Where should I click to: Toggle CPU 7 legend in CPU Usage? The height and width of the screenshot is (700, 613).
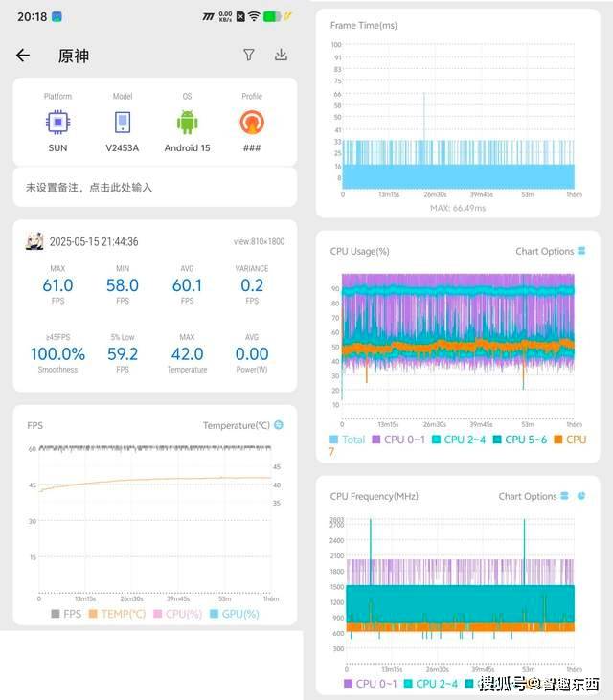click(570, 440)
